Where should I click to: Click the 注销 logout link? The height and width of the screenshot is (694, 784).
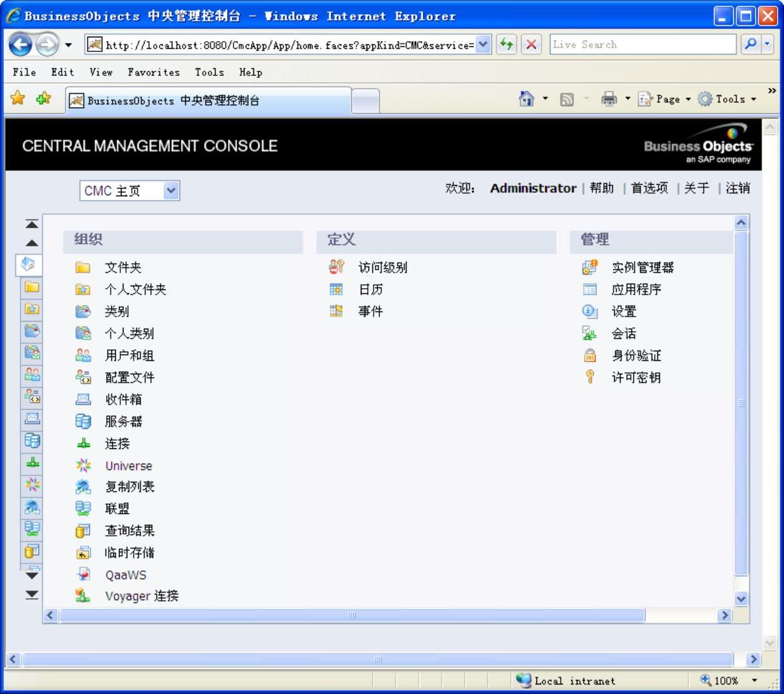coord(738,188)
